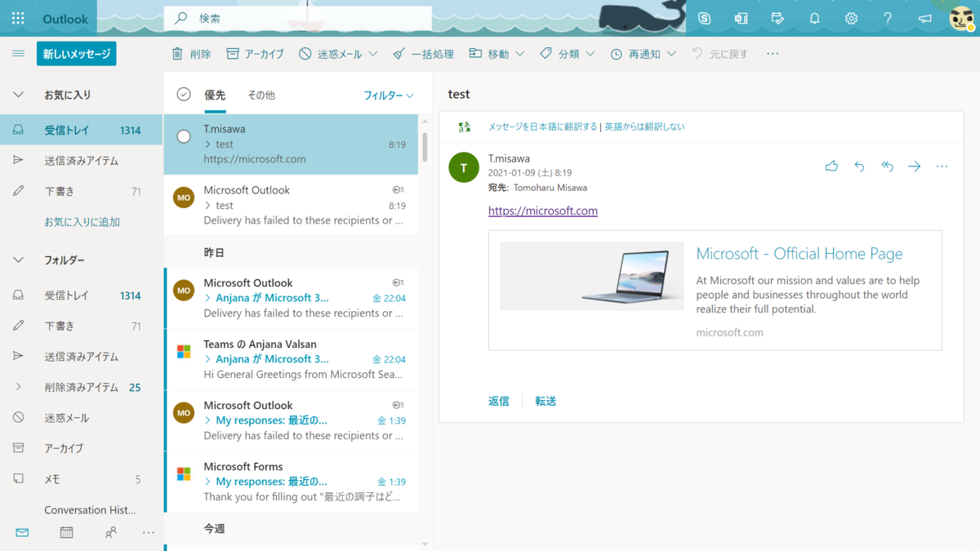
Task: Like the message with thumbs up
Action: click(831, 167)
